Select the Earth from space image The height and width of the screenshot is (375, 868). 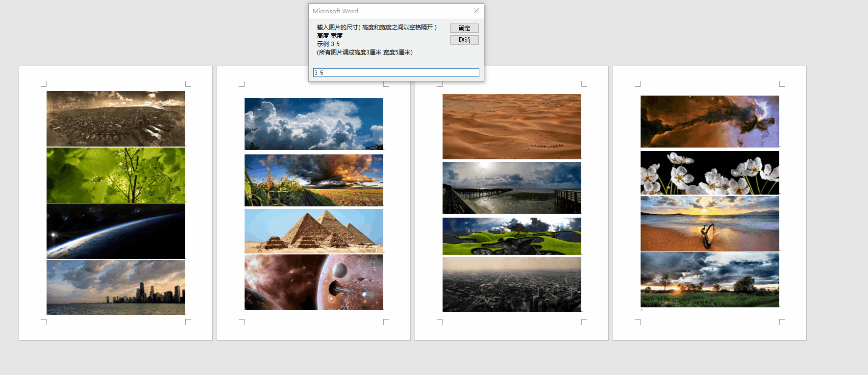click(116, 231)
